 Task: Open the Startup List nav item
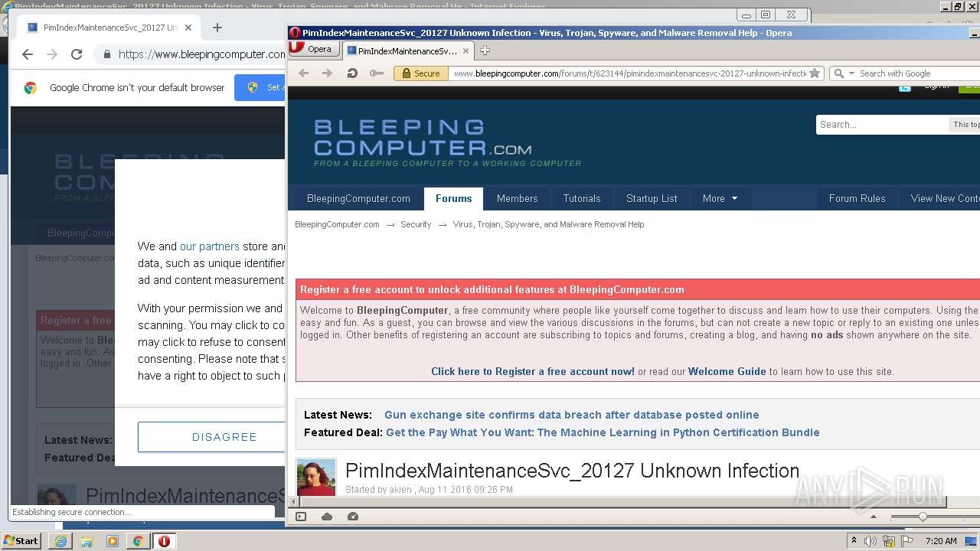point(652,198)
